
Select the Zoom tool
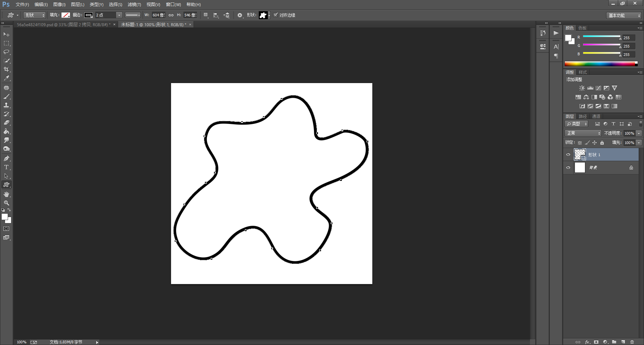pyautogui.click(x=6, y=203)
